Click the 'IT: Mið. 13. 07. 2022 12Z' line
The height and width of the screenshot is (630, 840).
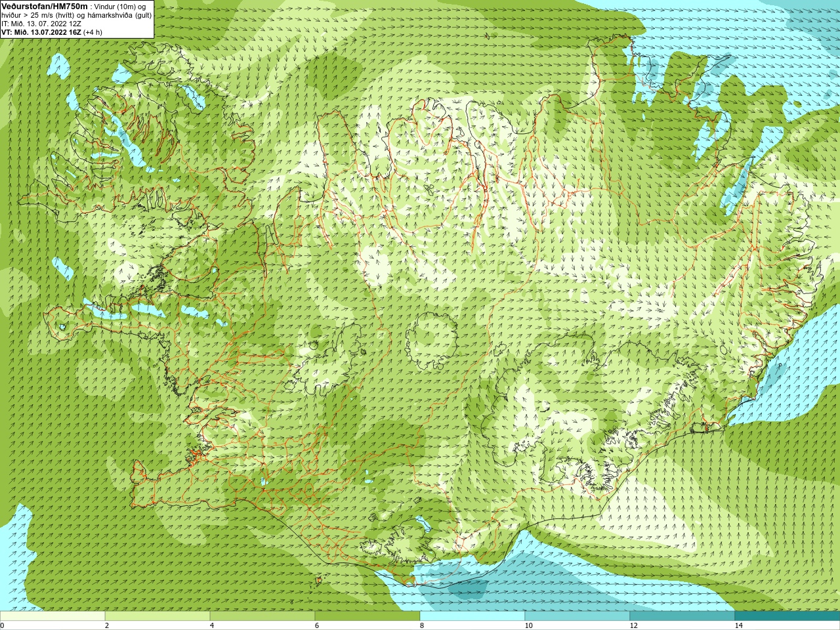(41, 24)
